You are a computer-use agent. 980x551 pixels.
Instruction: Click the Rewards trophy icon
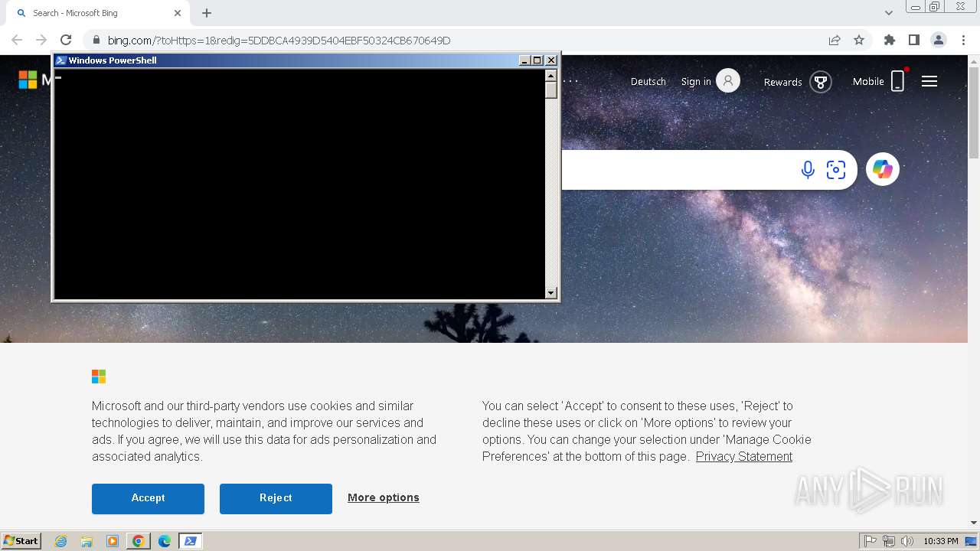coord(821,82)
